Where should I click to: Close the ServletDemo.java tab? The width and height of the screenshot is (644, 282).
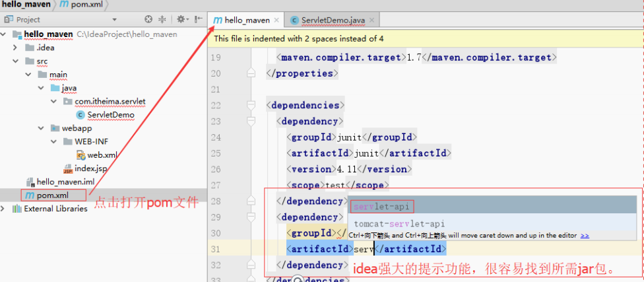click(x=371, y=20)
